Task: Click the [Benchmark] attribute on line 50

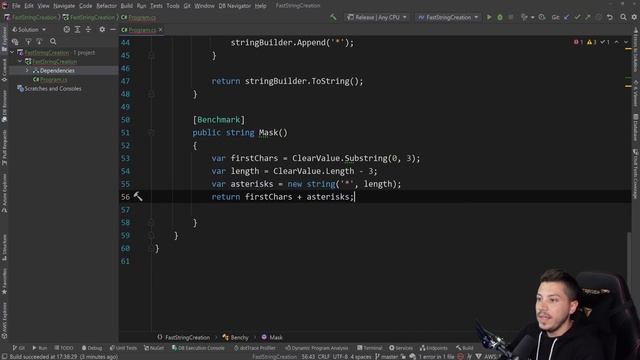Action: pyautogui.click(x=219, y=120)
